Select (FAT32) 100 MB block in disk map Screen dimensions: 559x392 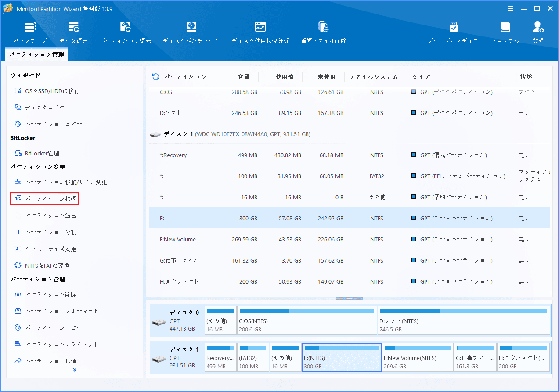click(x=253, y=357)
